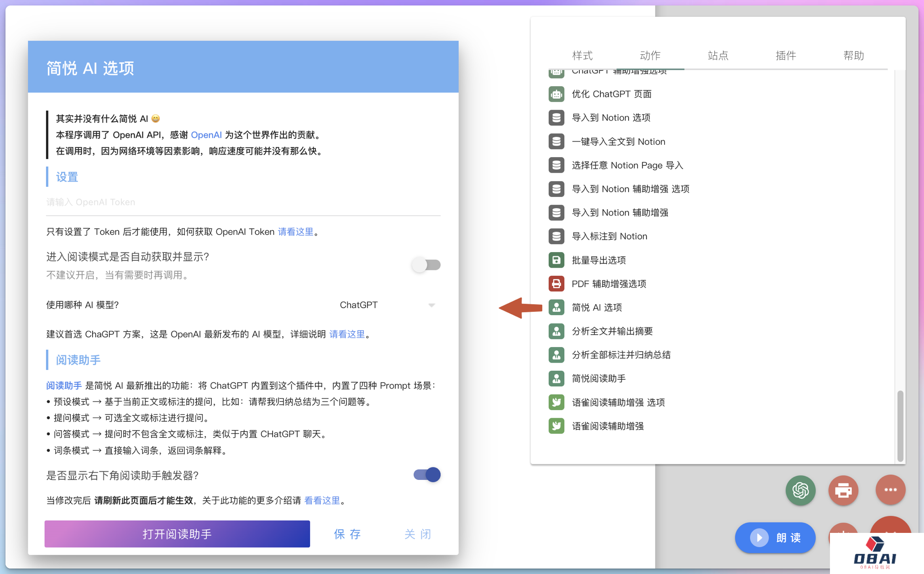Open the 阅读助手 link in description
924x574 pixels.
64,386
